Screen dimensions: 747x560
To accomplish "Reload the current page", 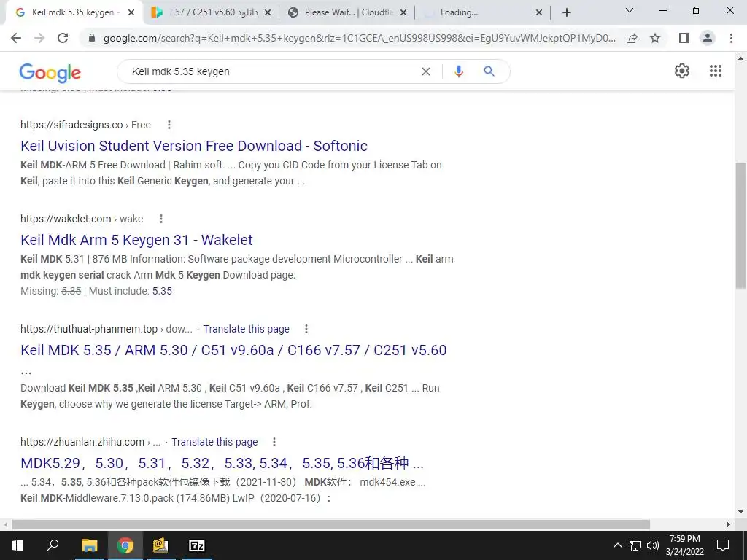I will (63, 38).
